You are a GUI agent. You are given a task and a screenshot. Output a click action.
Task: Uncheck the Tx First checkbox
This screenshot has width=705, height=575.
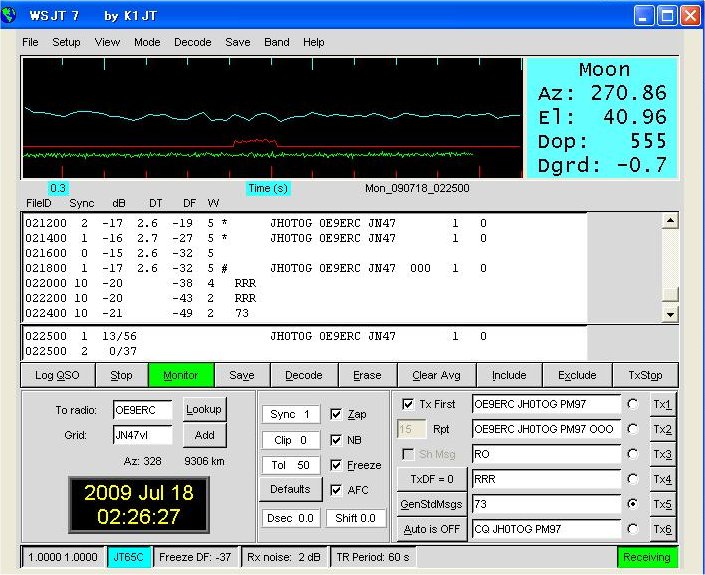coord(408,404)
